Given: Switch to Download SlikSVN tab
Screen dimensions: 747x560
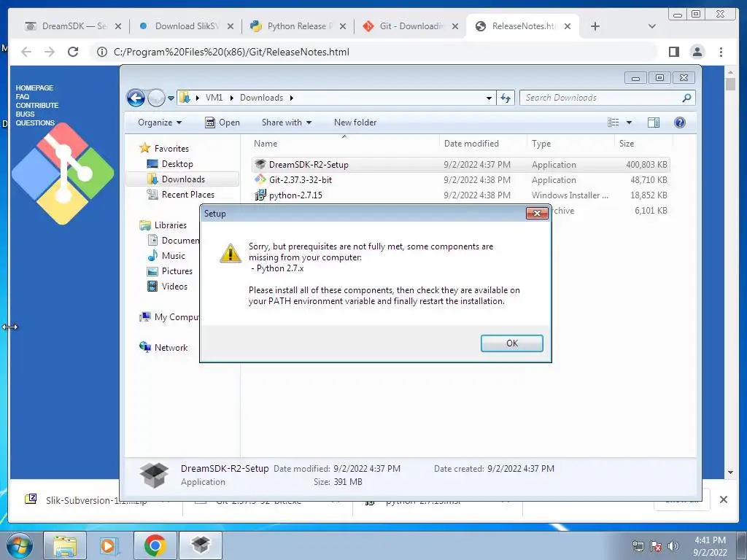Looking at the screenshot, I should click(186, 26).
